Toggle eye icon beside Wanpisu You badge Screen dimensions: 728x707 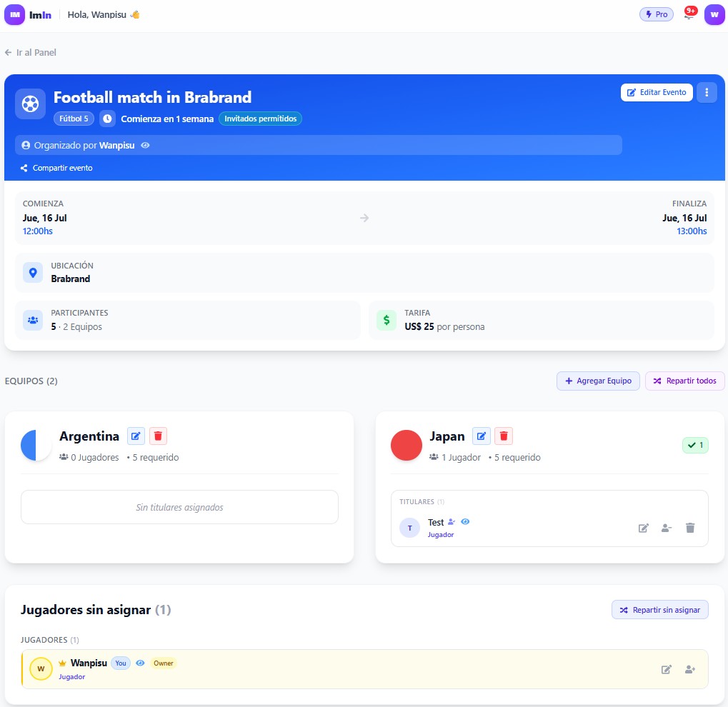pos(140,663)
